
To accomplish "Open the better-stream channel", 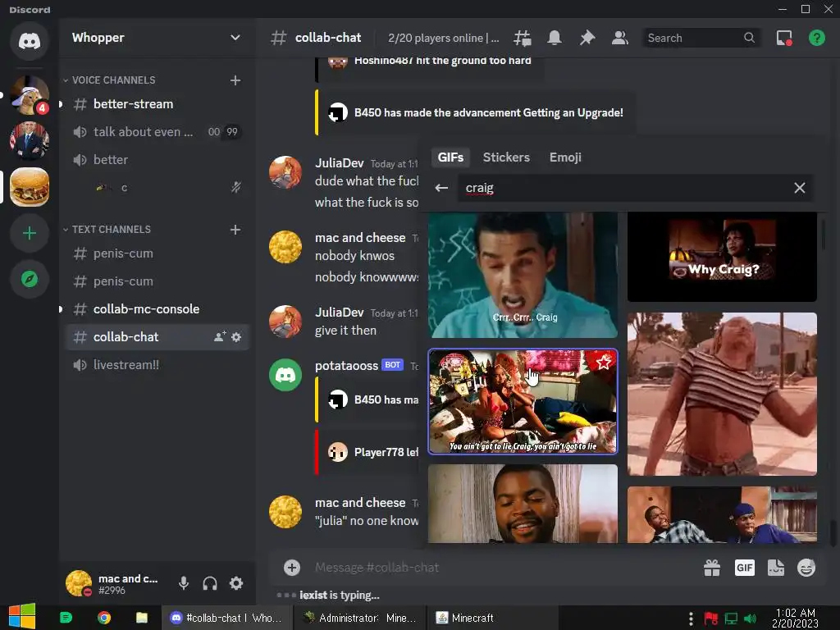I will [157, 104].
